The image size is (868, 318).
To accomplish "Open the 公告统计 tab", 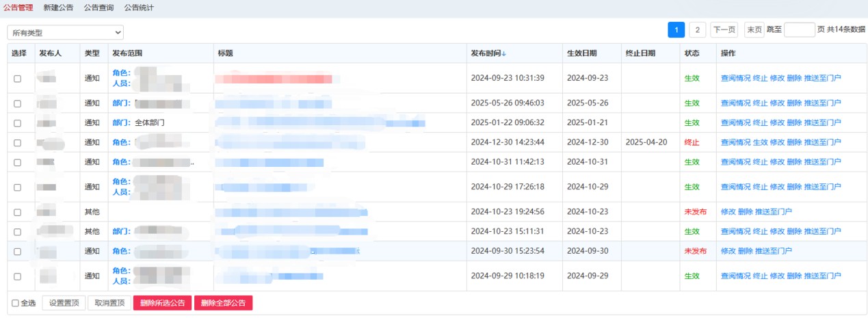I will coord(139,8).
